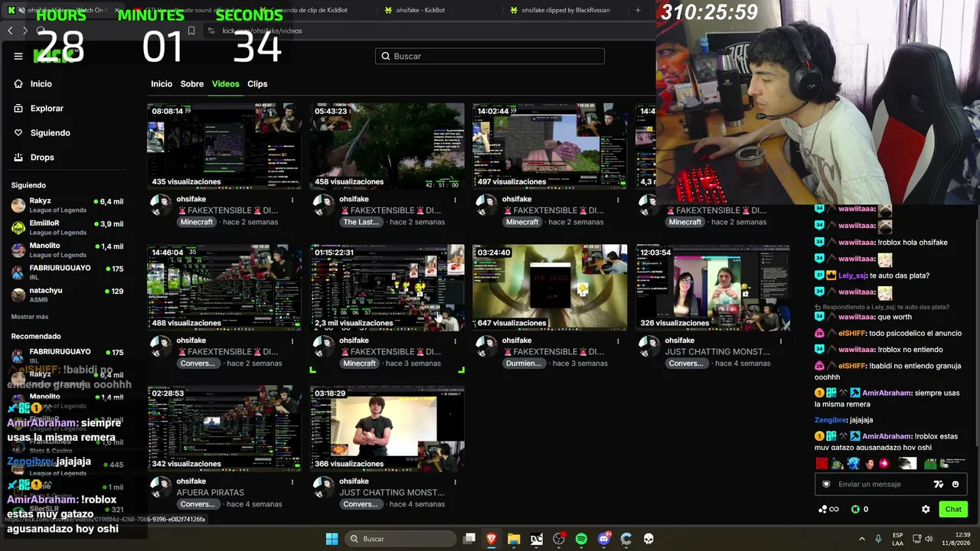Click the Kicks balance K icon

(x=856, y=509)
